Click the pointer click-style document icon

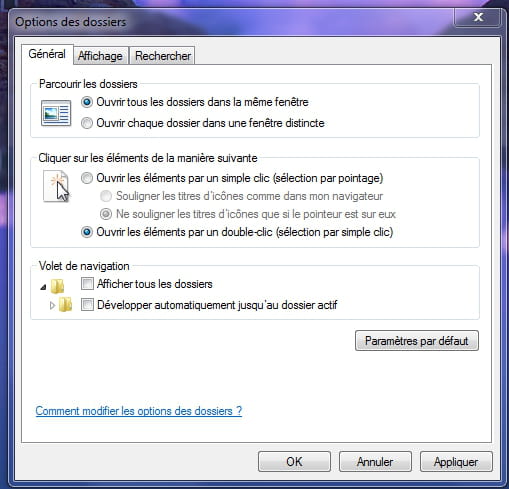pyautogui.click(x=56, y=187)
